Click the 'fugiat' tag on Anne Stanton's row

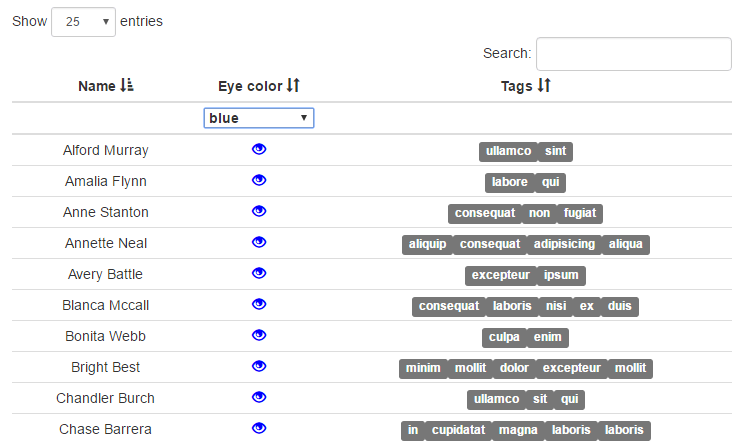point(579,213)
